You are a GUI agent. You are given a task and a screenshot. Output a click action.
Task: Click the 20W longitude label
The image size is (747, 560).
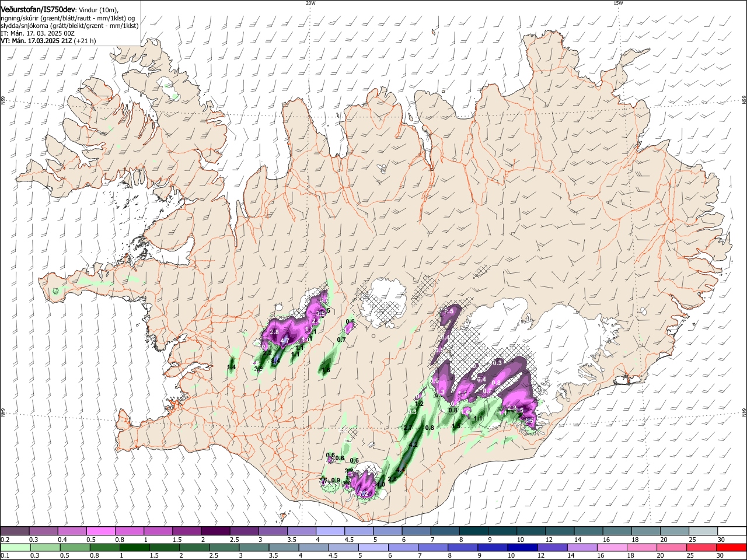pyautogui.click(x=310, y=3)
